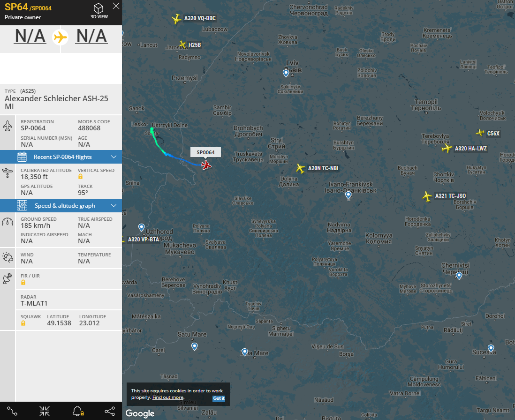Click the Chernivtsi airport pin
Viewport: 515px width, 420px height.
(459, 276)
